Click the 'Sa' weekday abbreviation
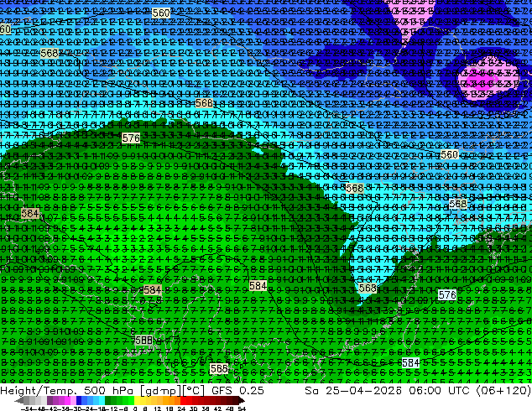This screenshot has width=532, height=411. [311, 391]
